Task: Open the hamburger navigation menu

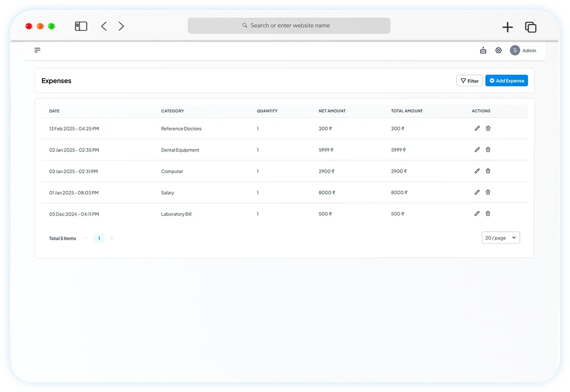Action: pos(37,50)
